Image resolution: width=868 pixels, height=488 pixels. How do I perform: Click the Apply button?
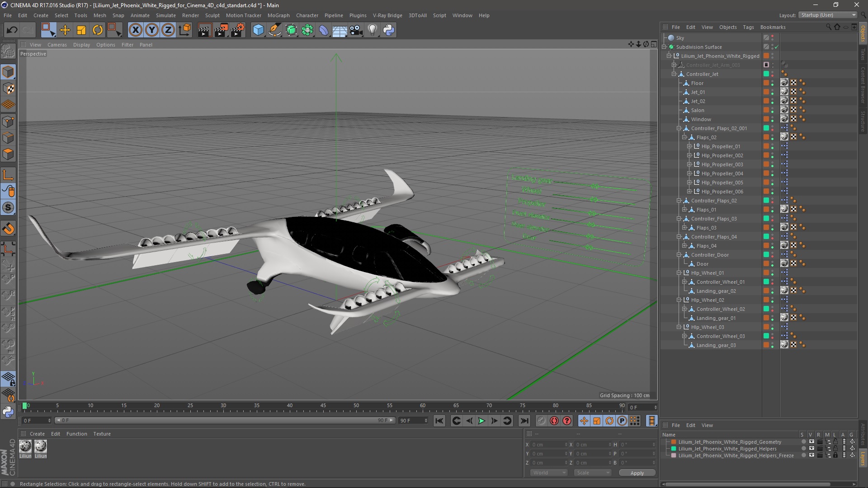coord(637,473)
